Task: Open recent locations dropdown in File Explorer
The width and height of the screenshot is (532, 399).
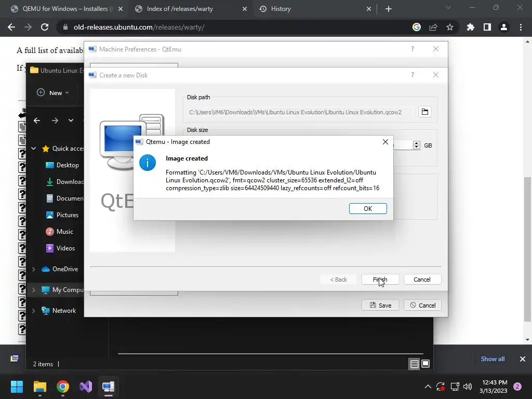Action: 71,121
